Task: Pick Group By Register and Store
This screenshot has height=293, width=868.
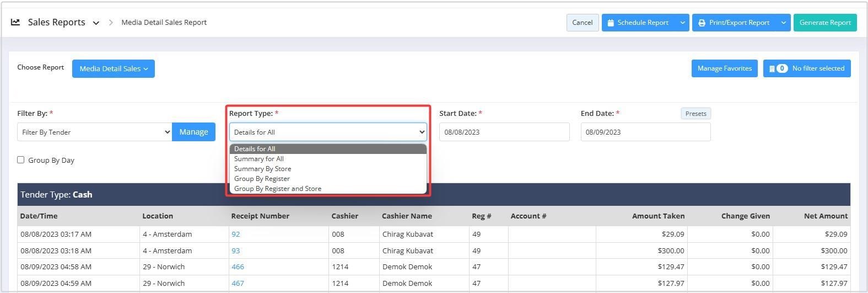Action: pyautogui.click(x=278, y=189)
